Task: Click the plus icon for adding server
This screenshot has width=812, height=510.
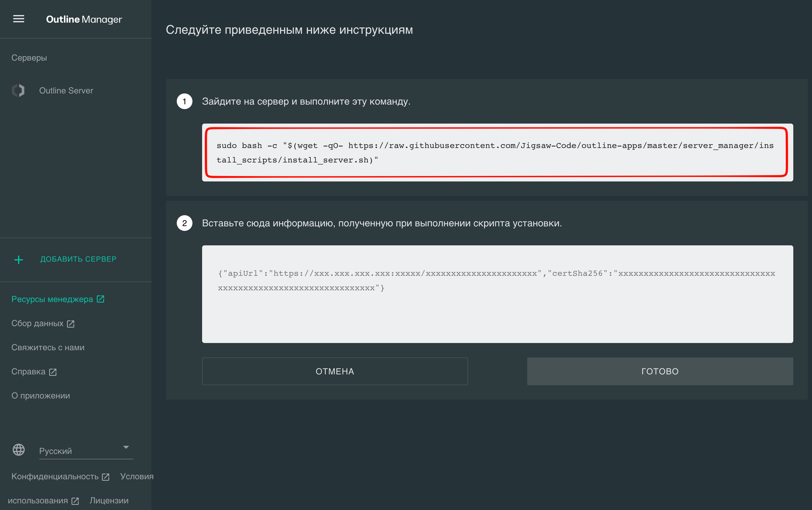Action: tap(18, 260)
